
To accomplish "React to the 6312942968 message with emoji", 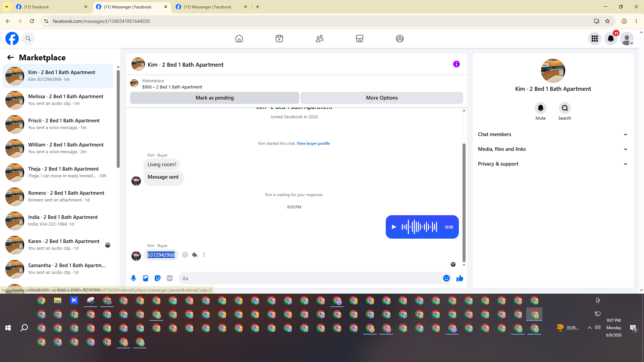I will tap(185, 255).
